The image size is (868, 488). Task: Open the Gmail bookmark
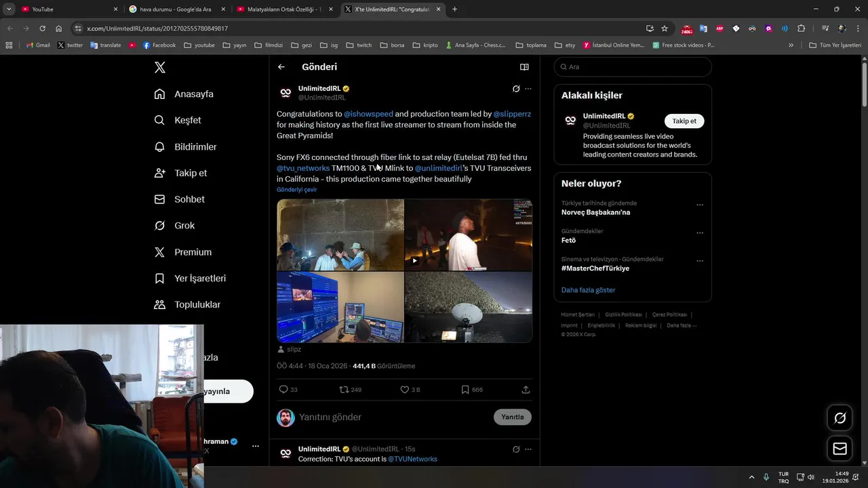click(38, 45)
